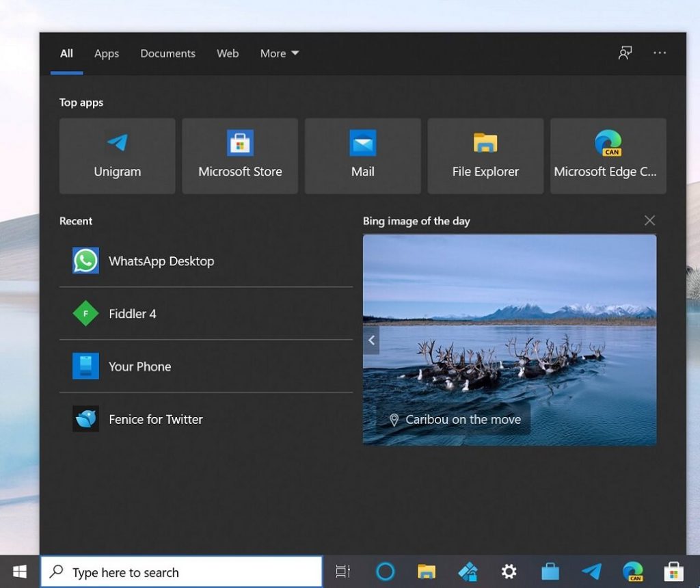Open the Microsoft Store app
Viewport: 700px width, 588px height.
[x=239, y=155]
